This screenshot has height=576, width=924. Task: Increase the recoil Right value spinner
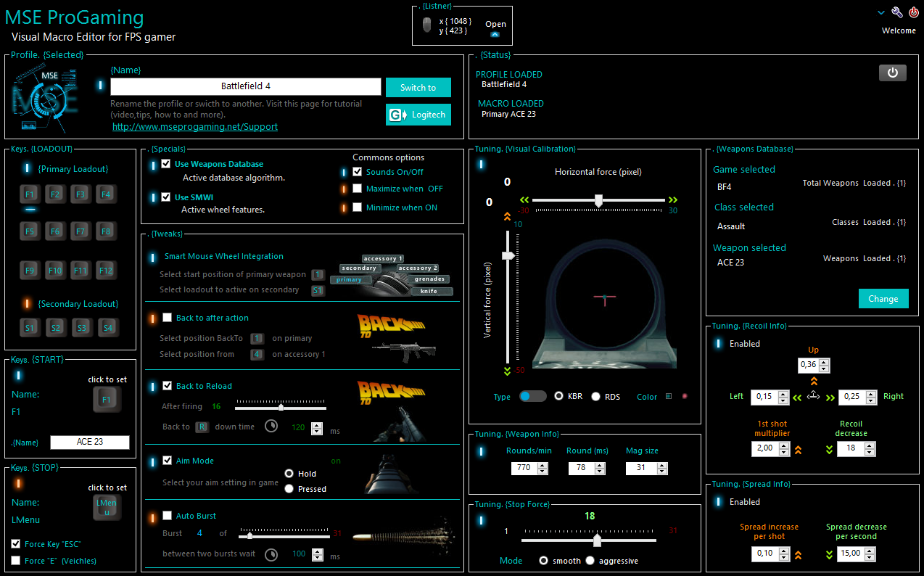point(870,393)
